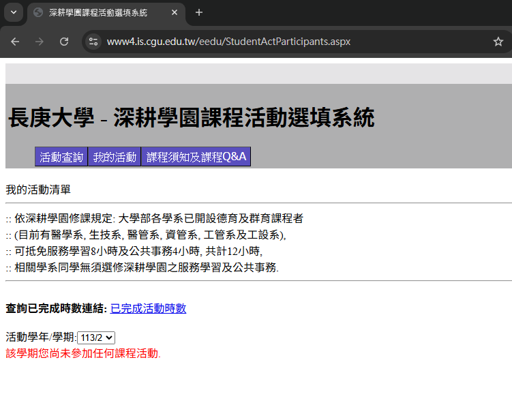Follow the 已完成活動時數 link
This screenshot has height=420, width=512.
[x=148, y=308]
